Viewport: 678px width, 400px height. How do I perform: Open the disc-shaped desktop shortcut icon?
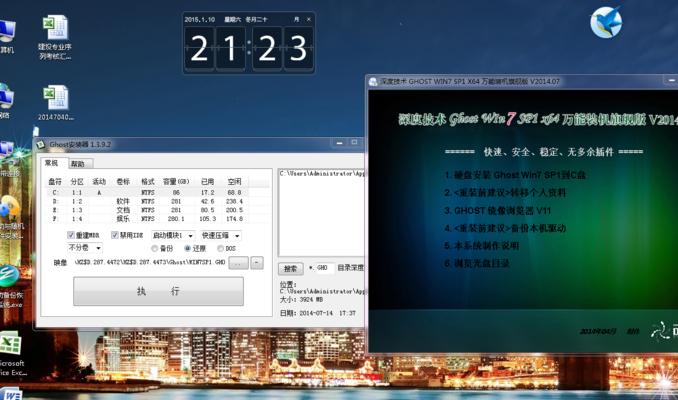tap(10, 218)
